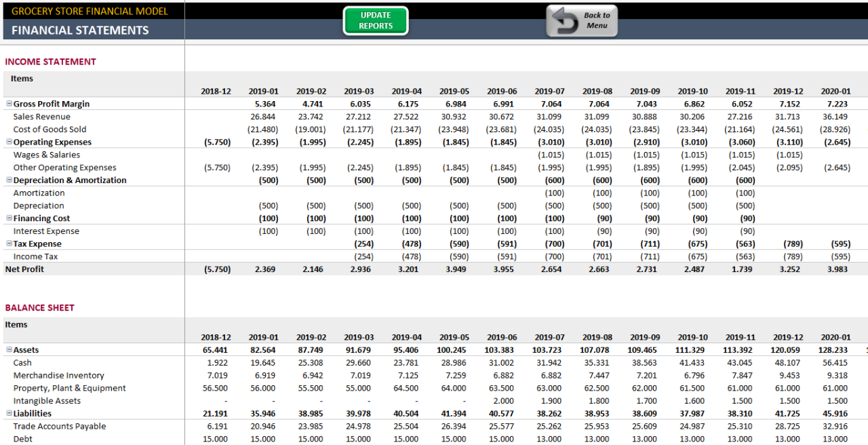Select the Net Profit row label
The height and width of the screenshot is (445, 868).
[x=24, y=269]
